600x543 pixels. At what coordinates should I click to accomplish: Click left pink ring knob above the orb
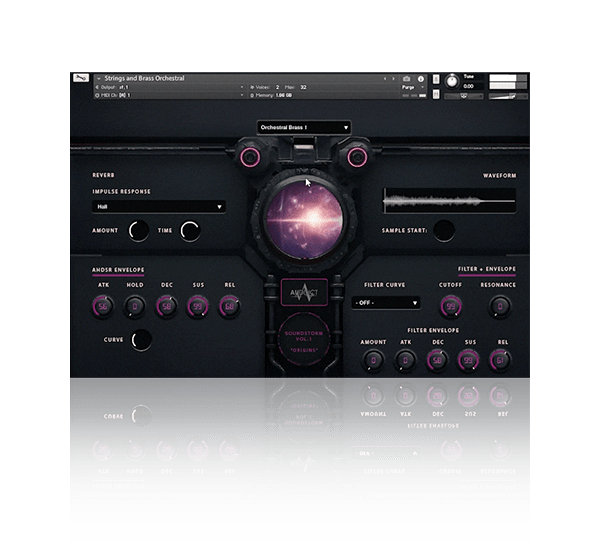pos(250,157)
